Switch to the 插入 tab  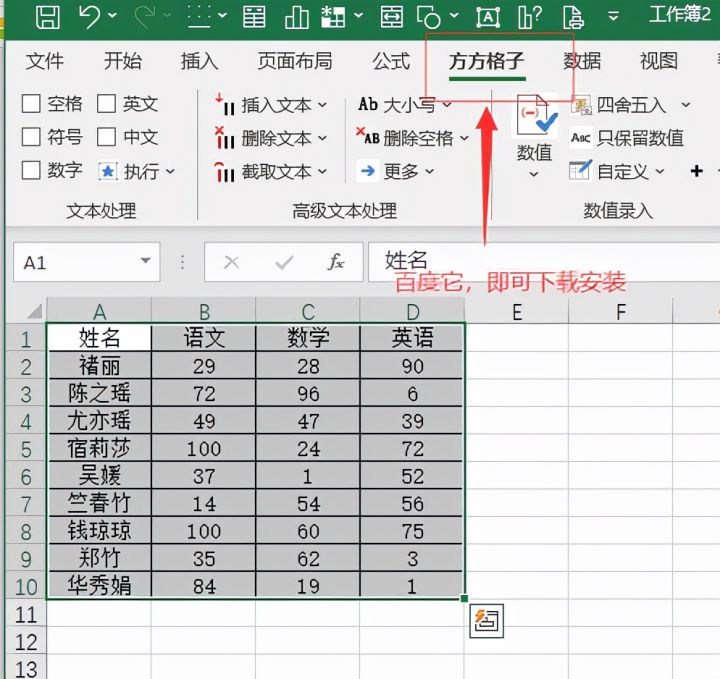(x=199, y=61)
